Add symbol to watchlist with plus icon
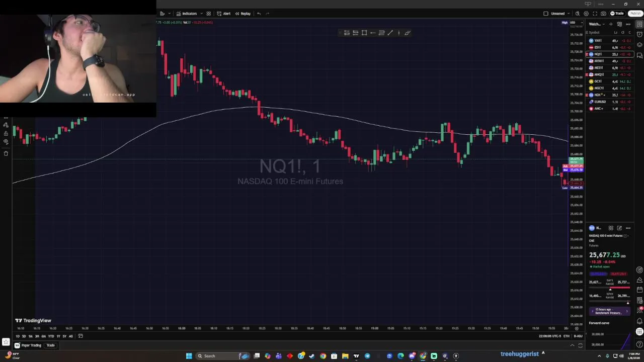Image resolution: width=644 pixels, height=362 pixels. coord(611,24)
